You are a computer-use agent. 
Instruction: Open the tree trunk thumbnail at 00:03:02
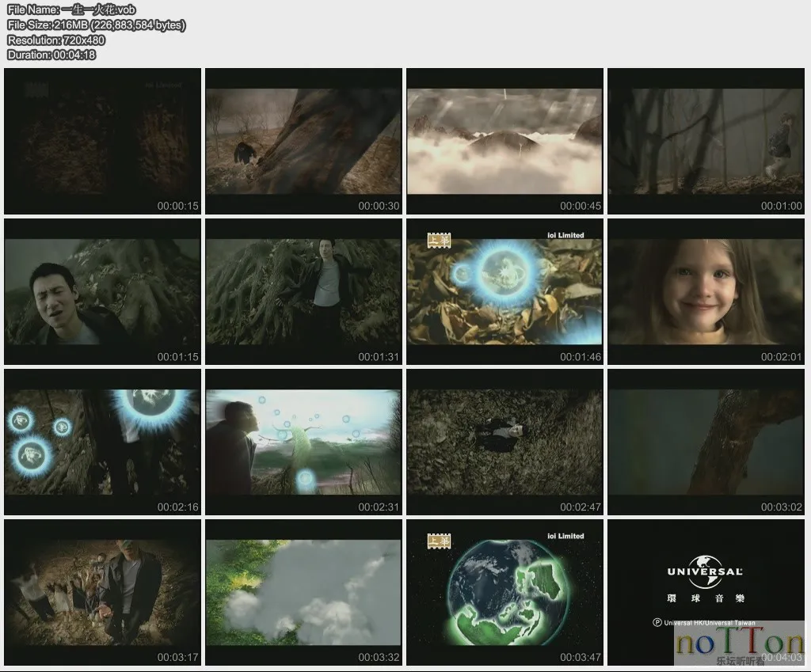(706, 442)
